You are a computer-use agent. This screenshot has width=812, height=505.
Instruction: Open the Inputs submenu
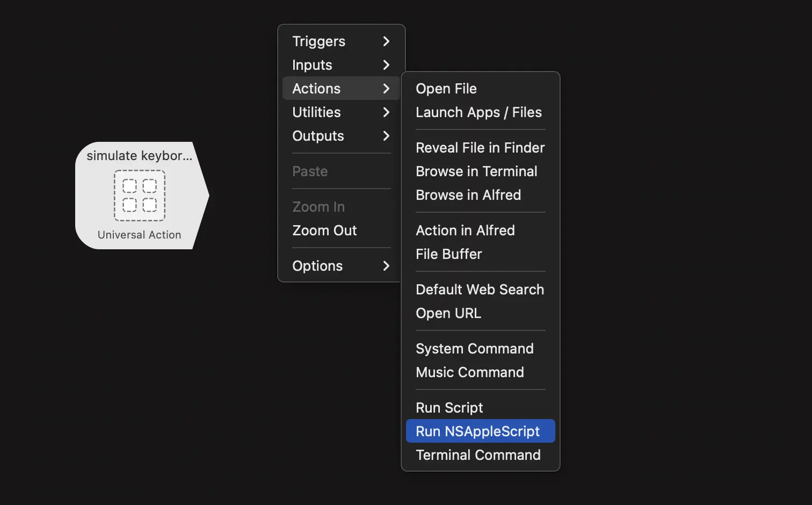point(341,65)
